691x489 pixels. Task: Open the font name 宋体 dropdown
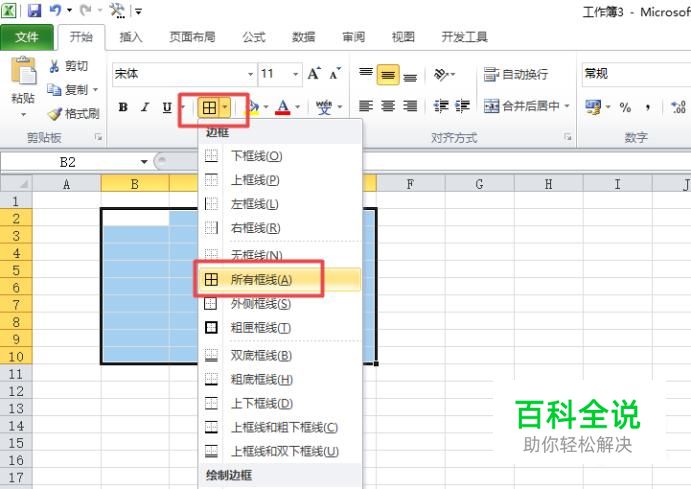(250, 74)
